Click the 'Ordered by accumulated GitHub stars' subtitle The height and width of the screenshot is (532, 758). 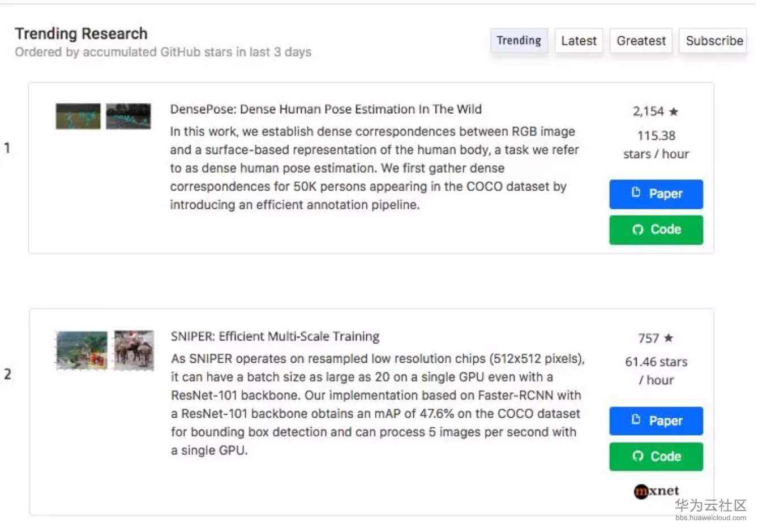(x=163, y=52)
